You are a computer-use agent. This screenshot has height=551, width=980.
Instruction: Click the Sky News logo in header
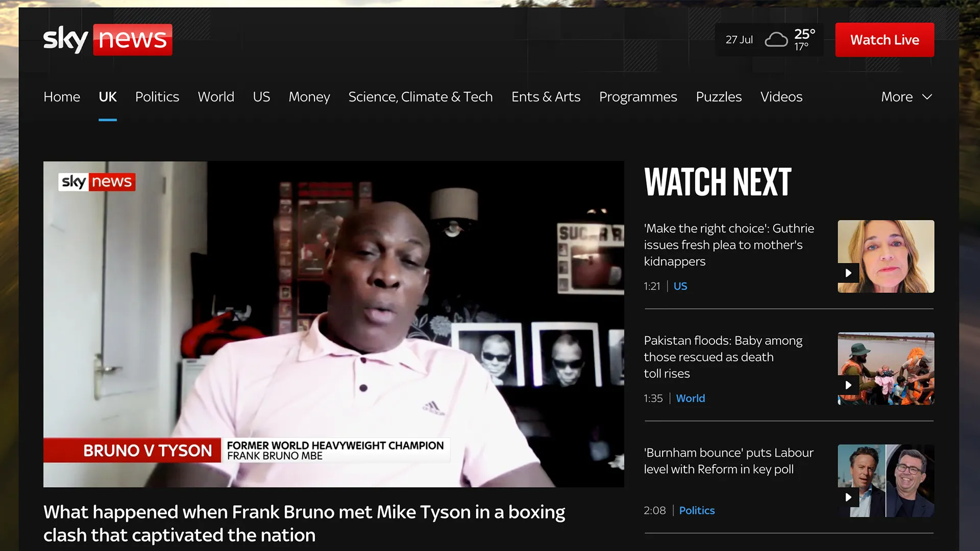(x=108, y=39)
